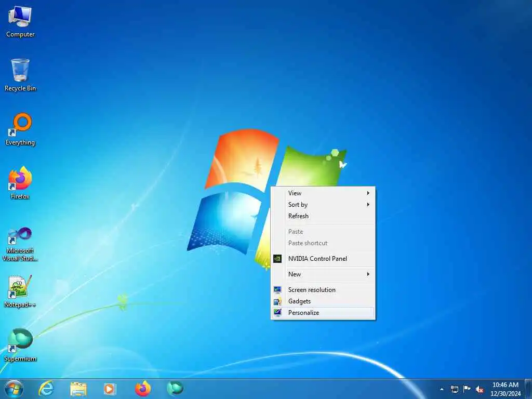
Task: Select the Notepad++ desktop shortcut
Action: 20,292
